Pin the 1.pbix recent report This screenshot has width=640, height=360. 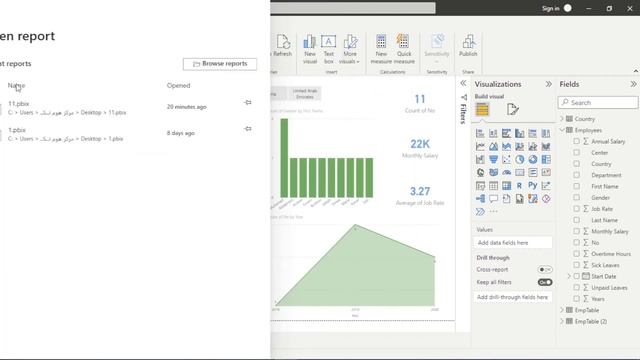248,129
